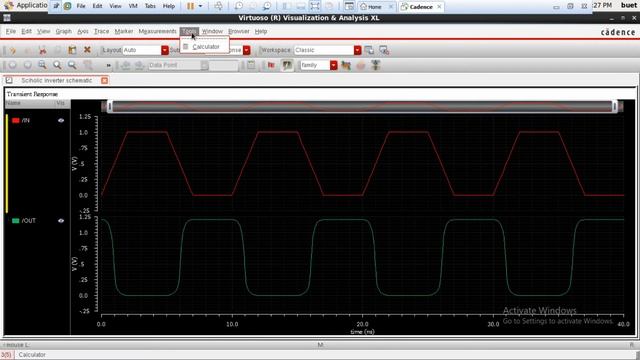Click the zoom out magnifier icon
640x360 pixels.
pos(72,65)
